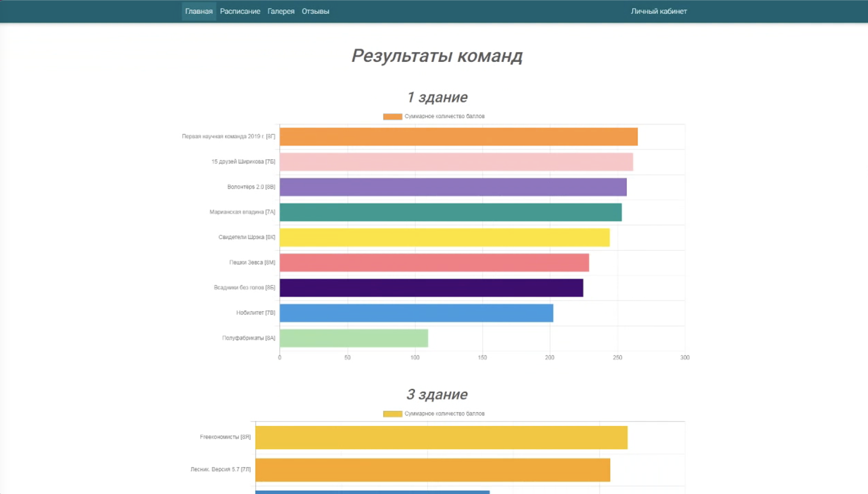Click label Полуфабрикаты [8А]
The height and width of the screenshot is (494, 868).
249,338
